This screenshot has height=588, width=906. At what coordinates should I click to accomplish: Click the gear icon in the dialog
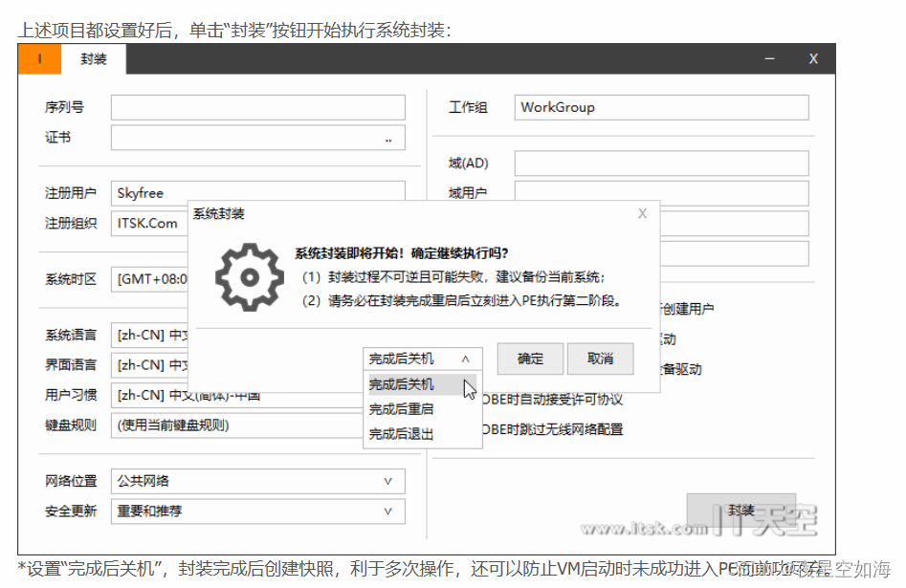click(x=250, y=277)
